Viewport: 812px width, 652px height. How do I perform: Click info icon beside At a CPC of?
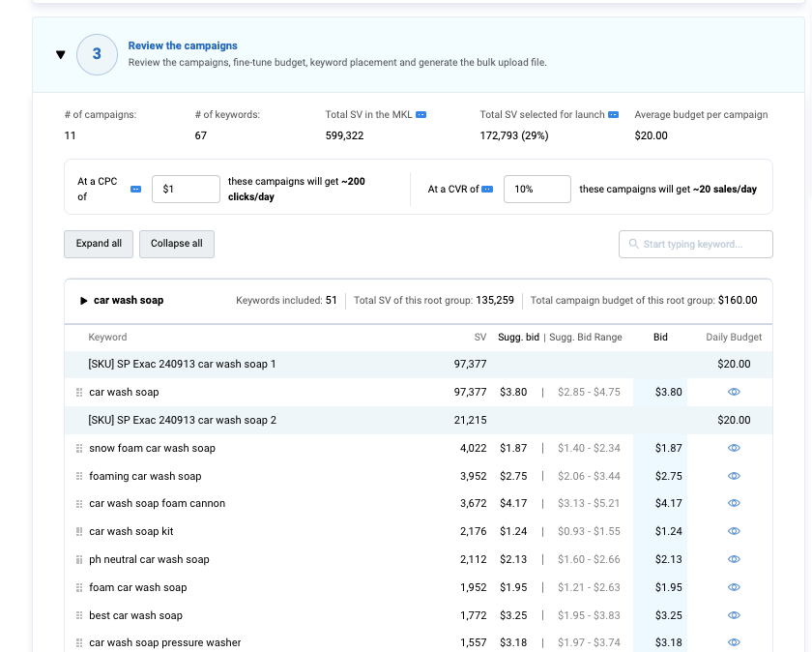(x=135, y=190)
